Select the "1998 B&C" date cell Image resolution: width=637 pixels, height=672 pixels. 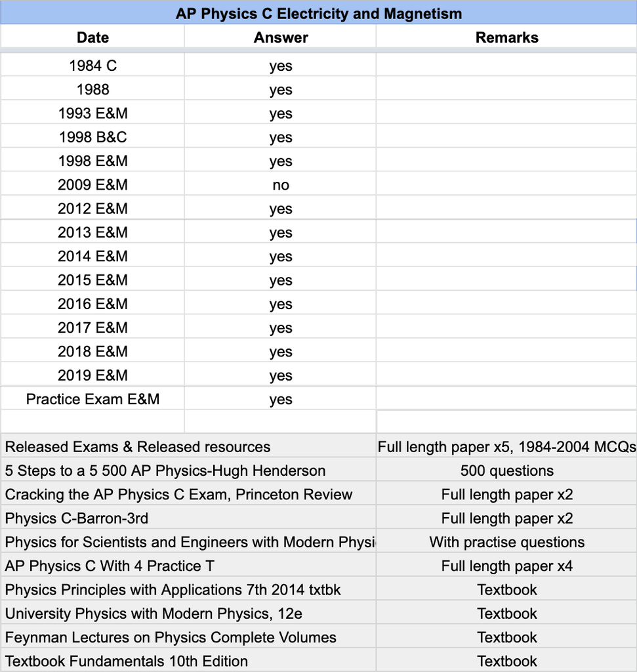[x=92, y=137]
